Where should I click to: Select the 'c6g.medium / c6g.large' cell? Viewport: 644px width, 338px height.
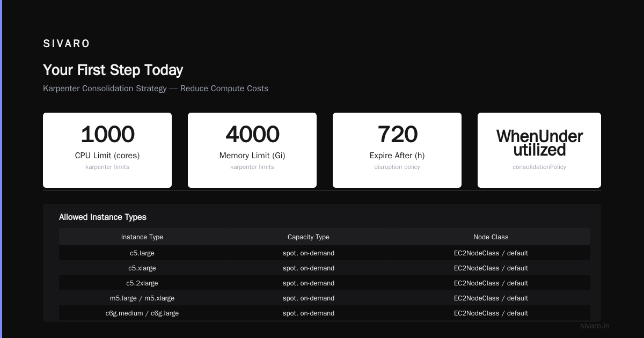(x=142, y=313)
